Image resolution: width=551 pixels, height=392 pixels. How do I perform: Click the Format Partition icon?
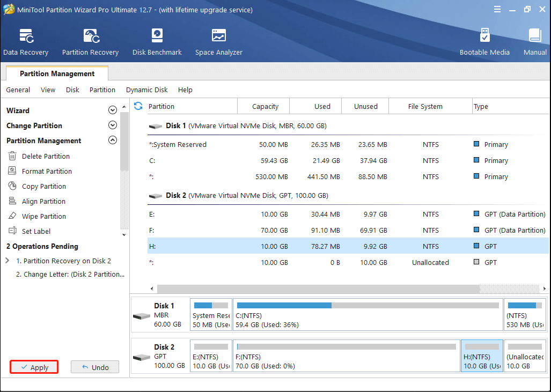12,171
